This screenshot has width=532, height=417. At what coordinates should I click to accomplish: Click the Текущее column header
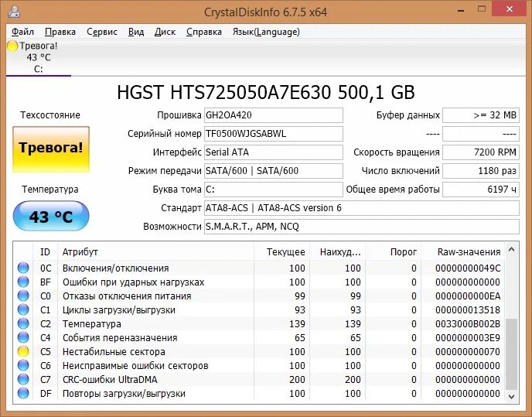click(x=282, y=252)
